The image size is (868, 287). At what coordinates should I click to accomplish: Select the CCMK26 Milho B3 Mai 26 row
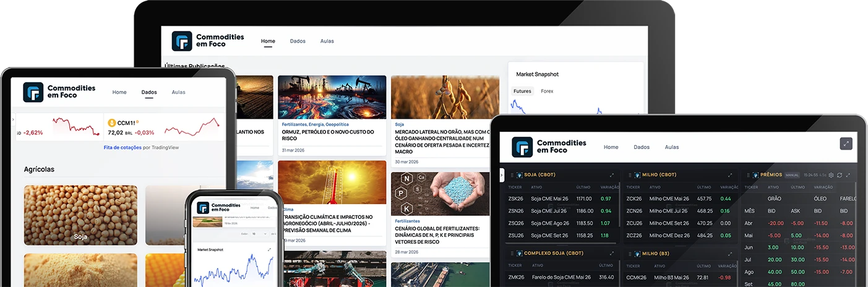[x=681, y=277]
